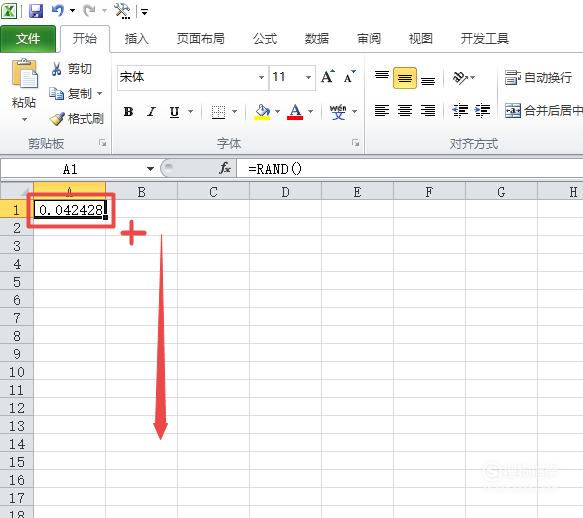Click the fx insert function icon
The width and height of the screenshot is (583, 518).
click(225, 168)
